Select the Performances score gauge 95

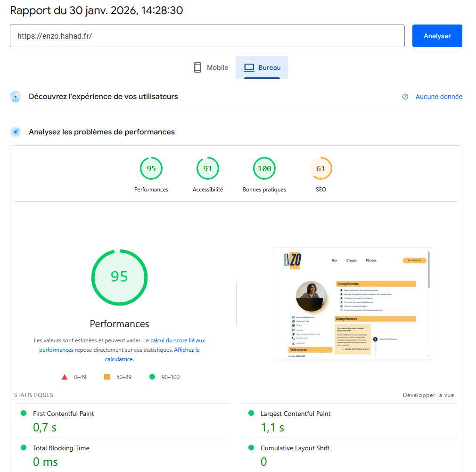pyautogui.click(x=151, y=169)
